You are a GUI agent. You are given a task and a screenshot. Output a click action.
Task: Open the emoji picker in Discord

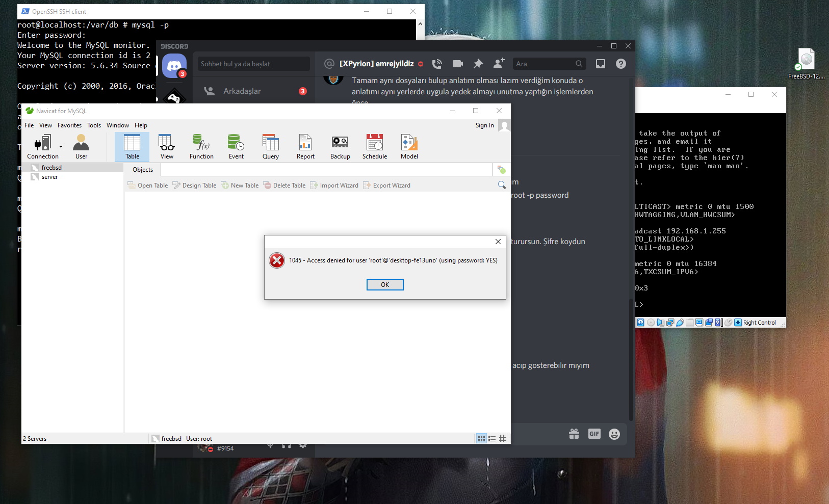(x=614, y=434)
